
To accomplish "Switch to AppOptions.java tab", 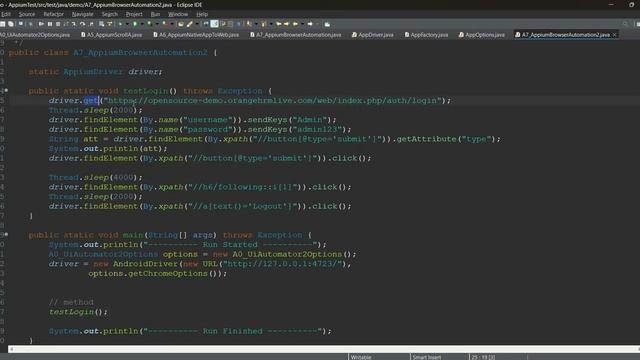I will 482,35.
